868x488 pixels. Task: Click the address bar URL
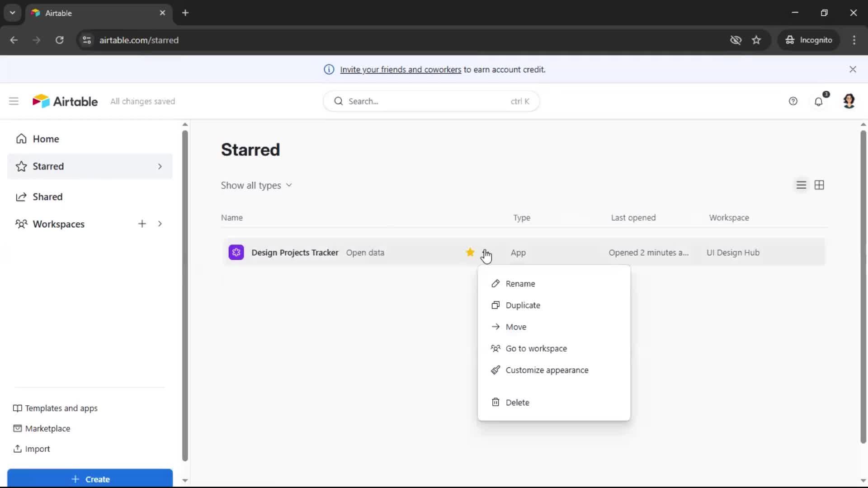click(x=139, y=40)
